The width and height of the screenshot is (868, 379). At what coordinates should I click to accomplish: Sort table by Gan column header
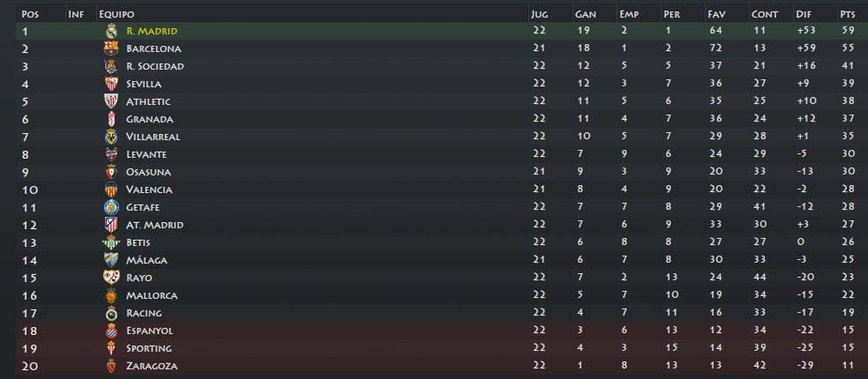click(x=585, y=14)
